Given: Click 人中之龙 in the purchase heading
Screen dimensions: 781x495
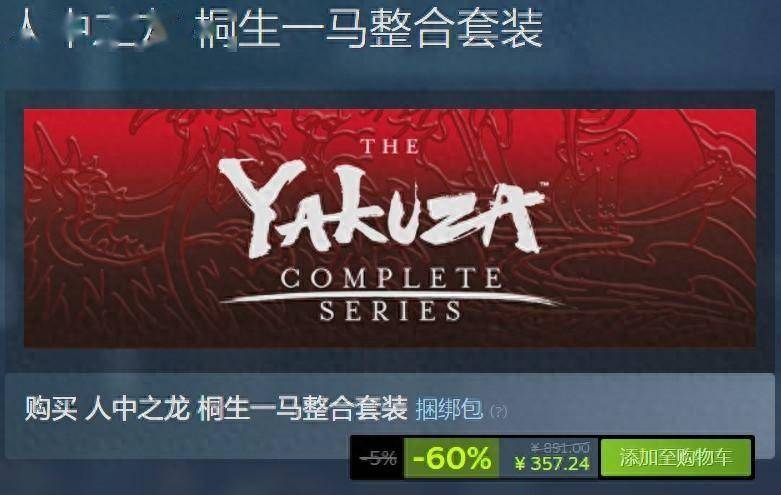Looking at the screenshot, I should click(137, 409).
